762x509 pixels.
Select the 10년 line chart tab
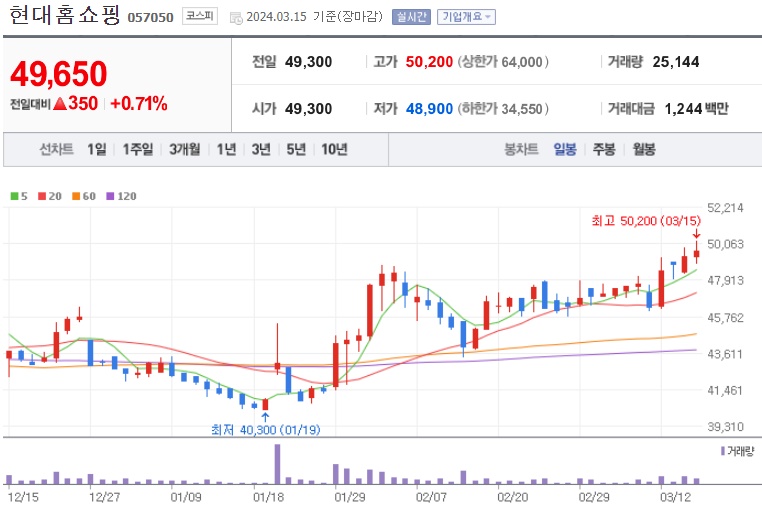[334, 149]
